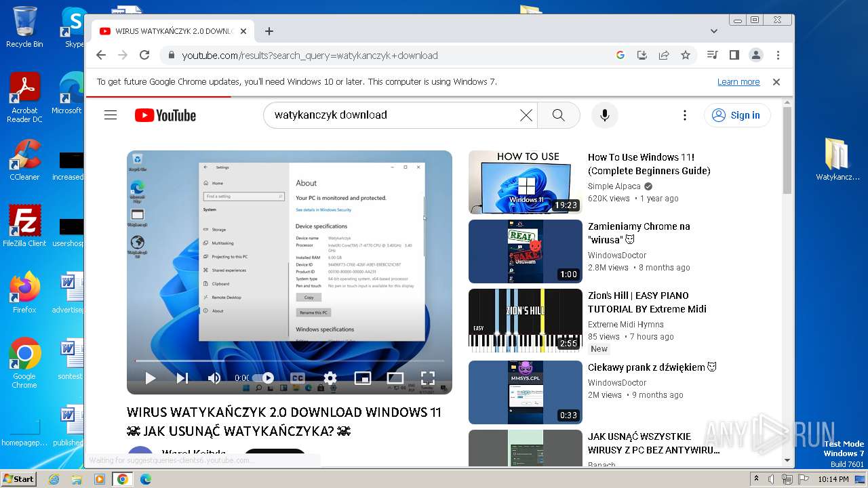Dismiss the Chrome update infobar
Viewport: 868px width, 488px height.
(776, 82)
